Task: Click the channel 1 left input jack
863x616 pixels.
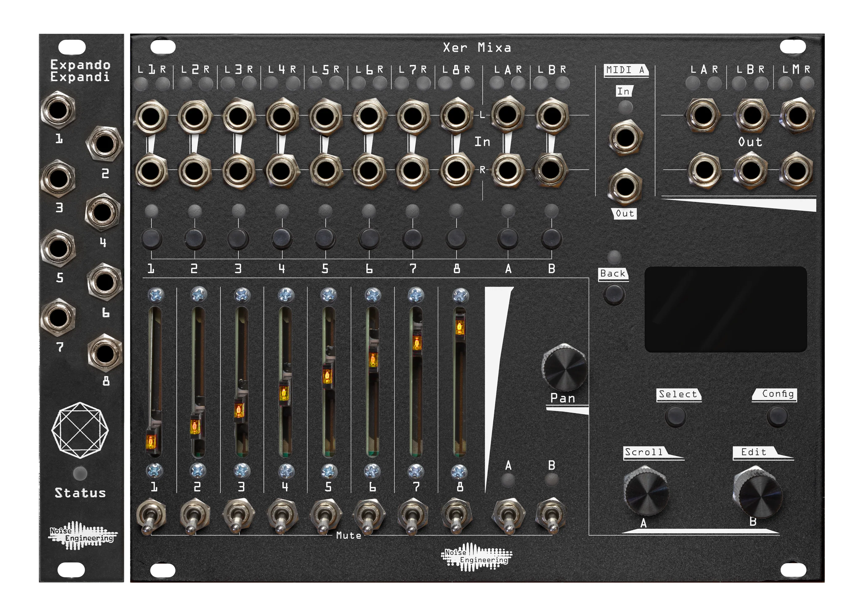Action: (x=151, y=116)
